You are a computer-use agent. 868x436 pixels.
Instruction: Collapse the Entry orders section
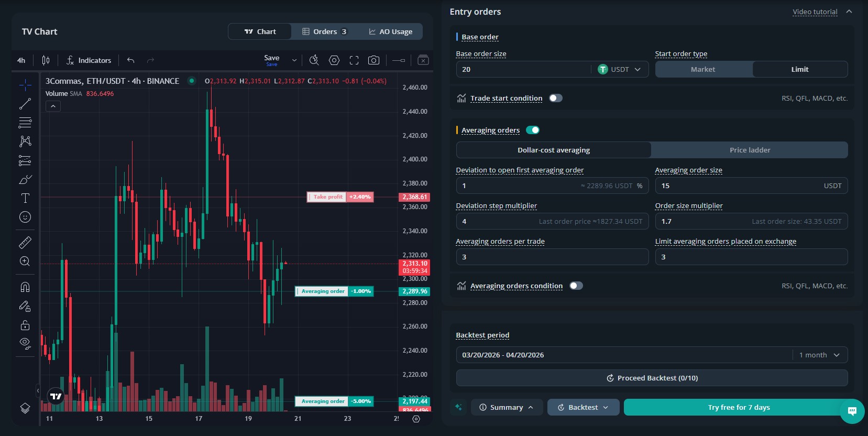pyautogui.click(x=849, y=12)
